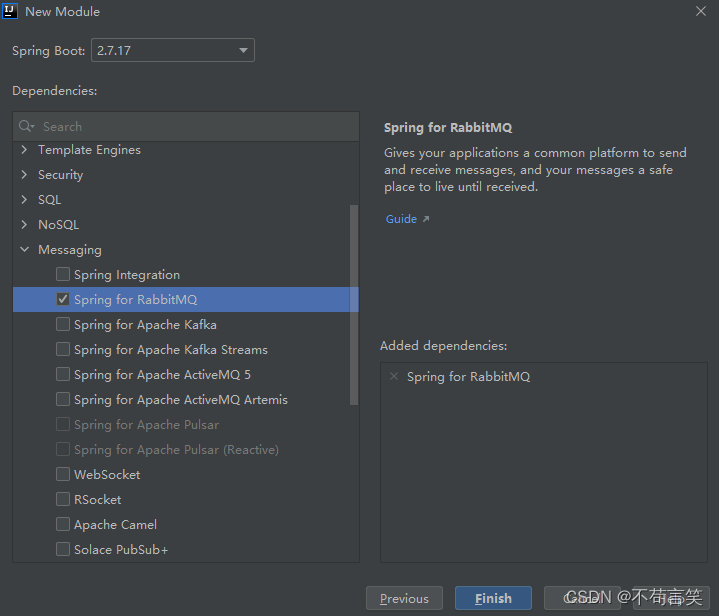Select the greyed Spring for Apache Pulsar label
Image resolution: width=719 pixels, height=616 pixels.
pyautogui.click(x=147, y=425)
